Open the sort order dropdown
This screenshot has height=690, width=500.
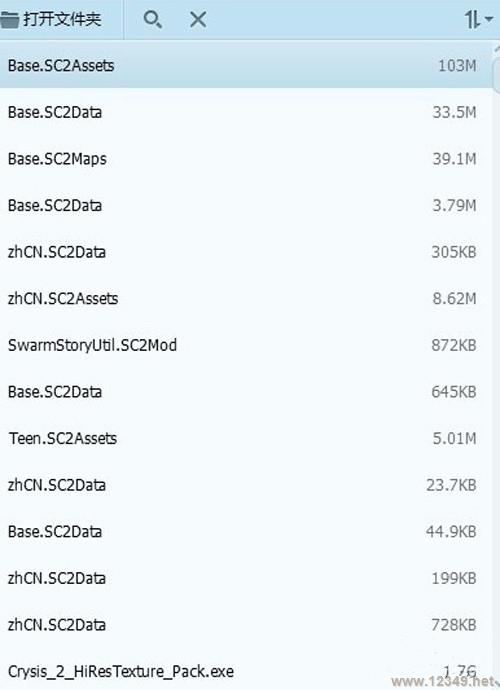[478, 19]
